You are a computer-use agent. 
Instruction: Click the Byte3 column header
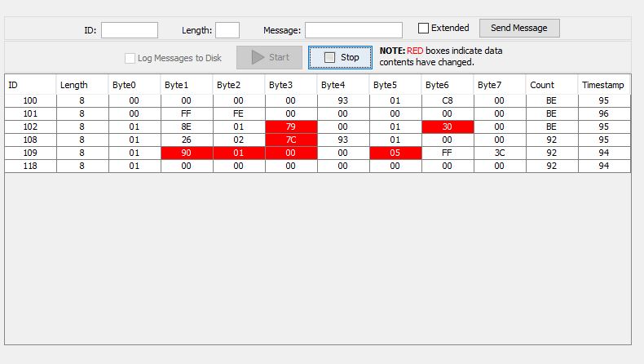[x=291, y=85]
